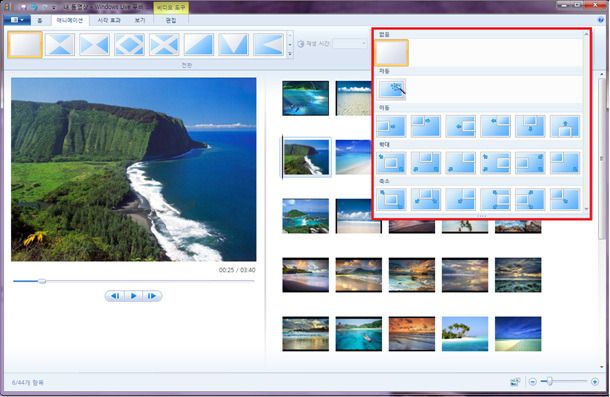Switch to the 홈 tab
610x397 pixels.
coord(40,20)
